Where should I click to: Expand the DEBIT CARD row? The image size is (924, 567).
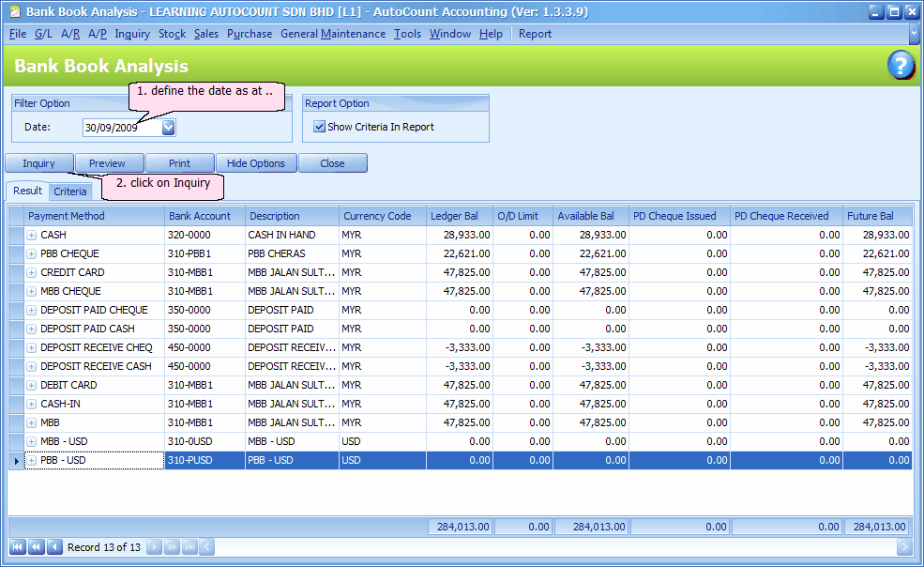32,385
